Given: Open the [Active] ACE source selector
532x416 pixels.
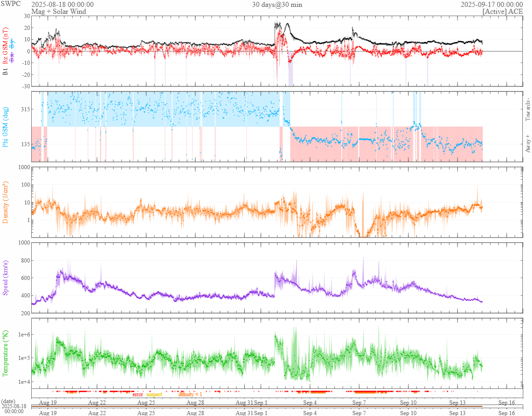Looking at the screenshot, I should (503, 11).
